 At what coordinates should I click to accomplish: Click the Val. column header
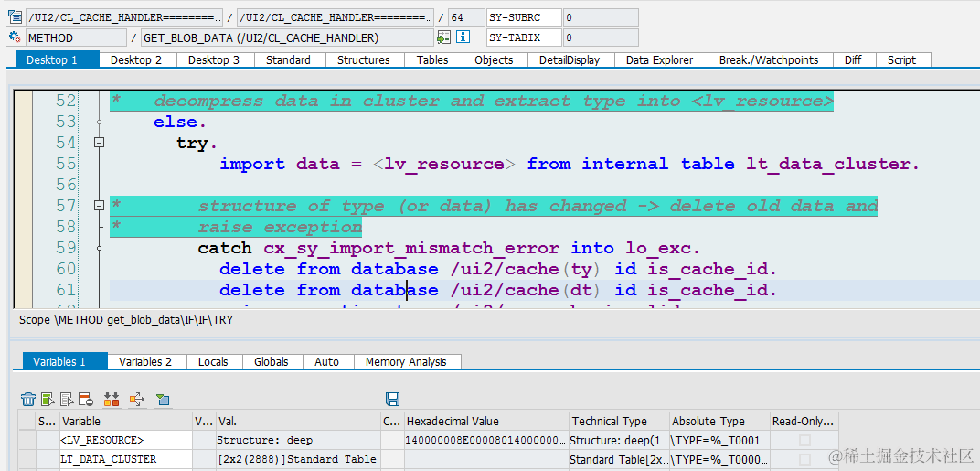click(298, 421)
